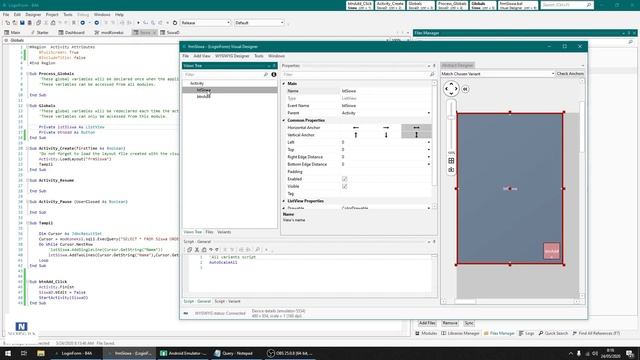Viewport: 640px width, 360px height.
Task: Open the Left property dropdown arrow
Action: pyautogui.click(x=429, y=142)
